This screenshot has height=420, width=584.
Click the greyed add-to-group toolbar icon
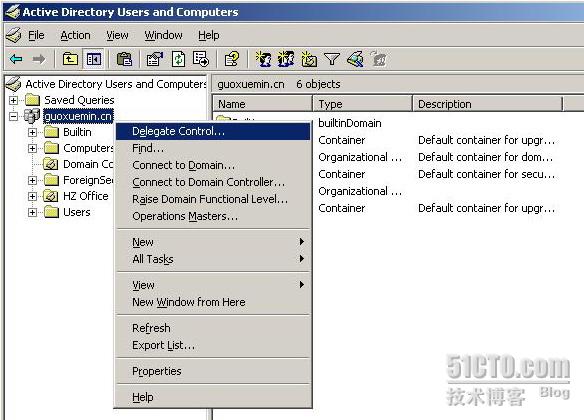[378, 59]
